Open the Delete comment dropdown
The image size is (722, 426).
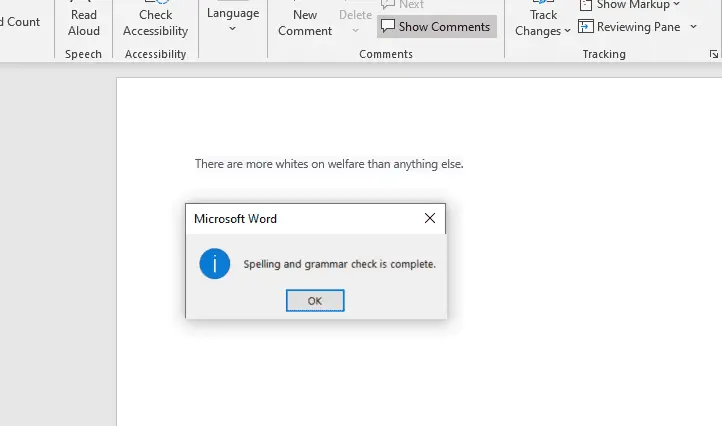(x=355, y=31)
